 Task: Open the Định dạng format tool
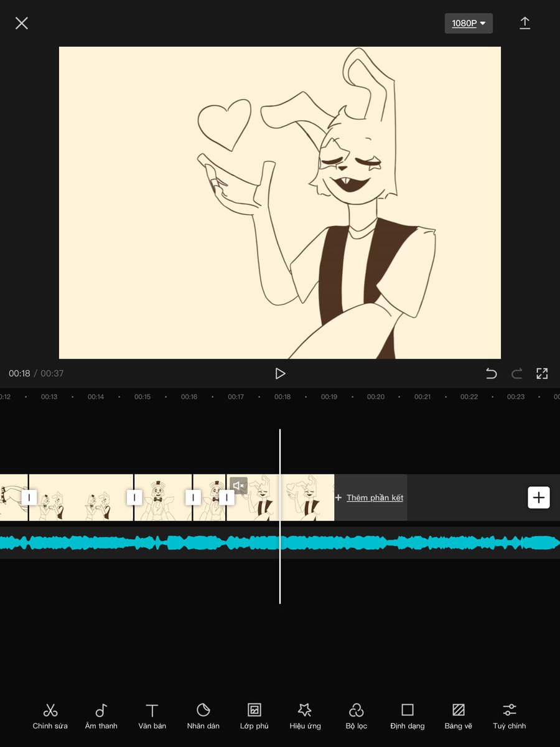pyautogui.click(x=407, y=716)
